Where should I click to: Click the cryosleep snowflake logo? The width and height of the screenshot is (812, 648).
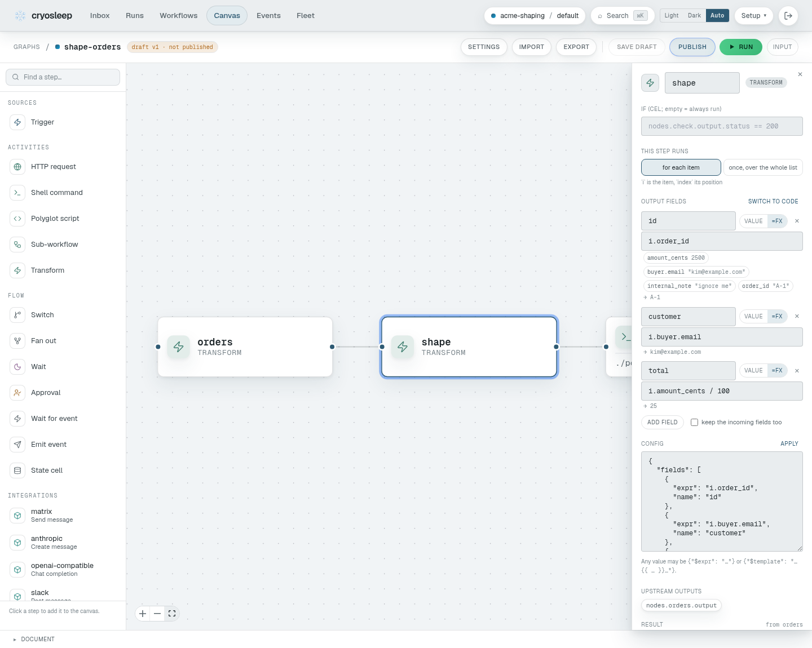[x=20, y=16]
